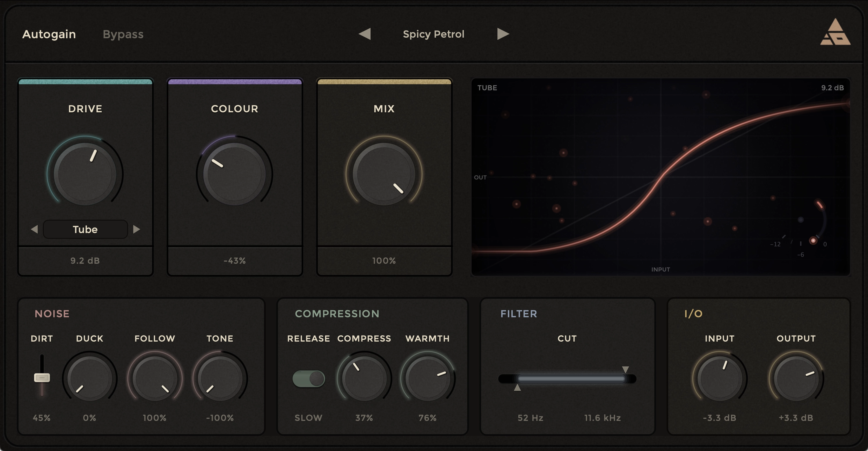Screen dimensions: 868x451
Task: Click the Compress knob
Action: click(x=364, y=378)
